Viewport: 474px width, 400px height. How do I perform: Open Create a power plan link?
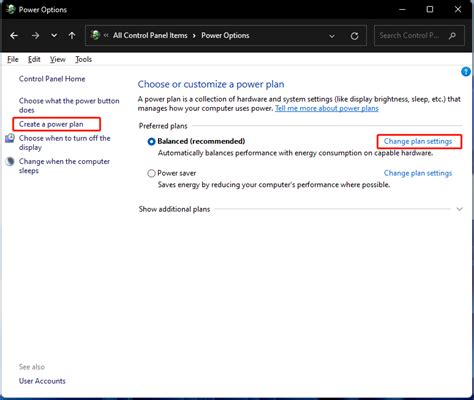51,124
